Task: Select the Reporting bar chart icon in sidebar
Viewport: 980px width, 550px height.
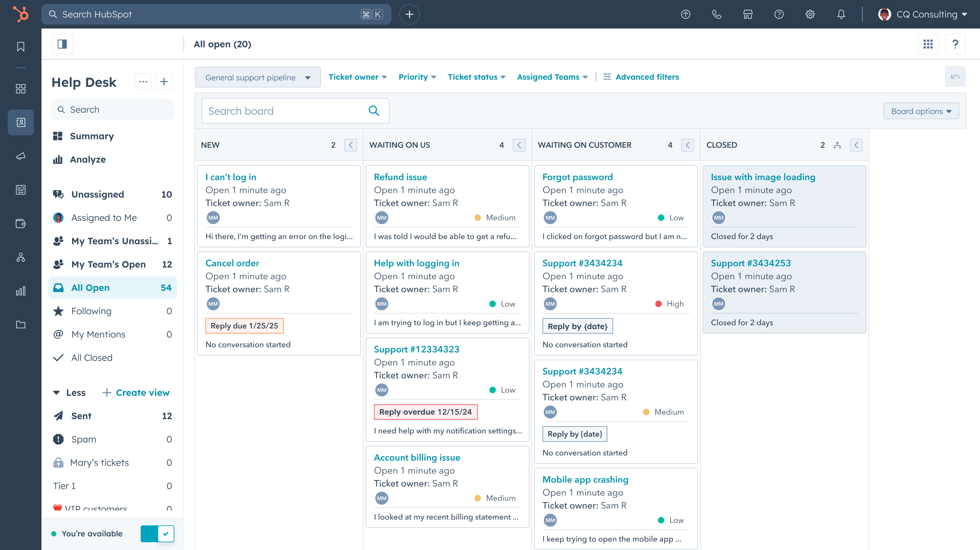Action: [20, 291]
